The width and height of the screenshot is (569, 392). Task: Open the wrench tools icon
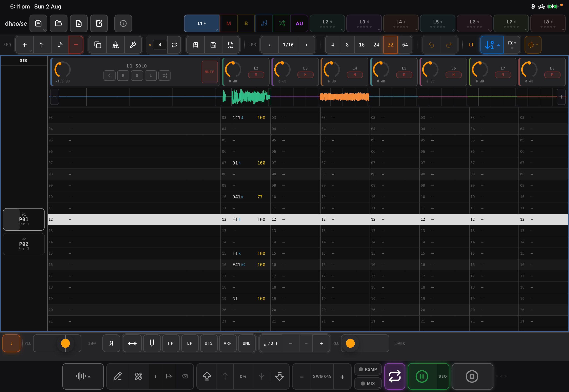click(133, 45)
